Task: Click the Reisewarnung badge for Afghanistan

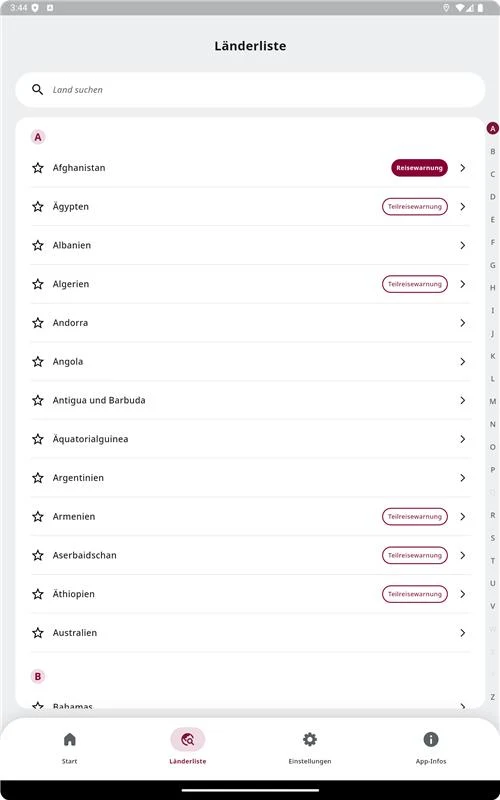Action: pyautogui.click(x=419, y=168)
